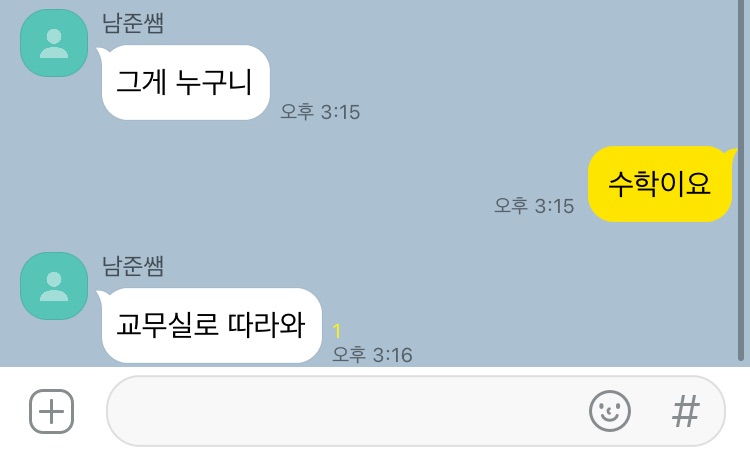Viewport: 750px width, 454px height.
Task: Click the sender name 남준쌤 above 그게 누구니
Action: pos(133,23)
